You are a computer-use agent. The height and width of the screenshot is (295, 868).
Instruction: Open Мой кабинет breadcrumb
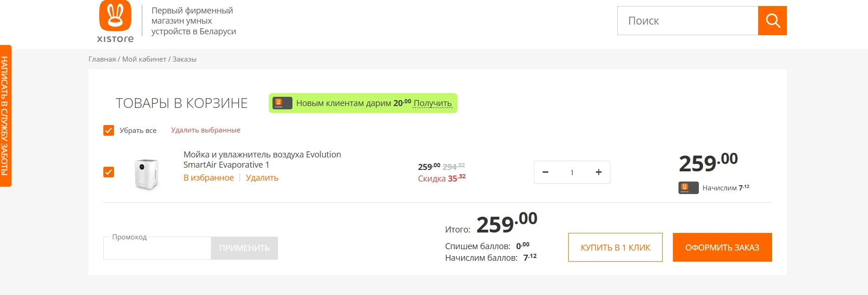(144, 59)
